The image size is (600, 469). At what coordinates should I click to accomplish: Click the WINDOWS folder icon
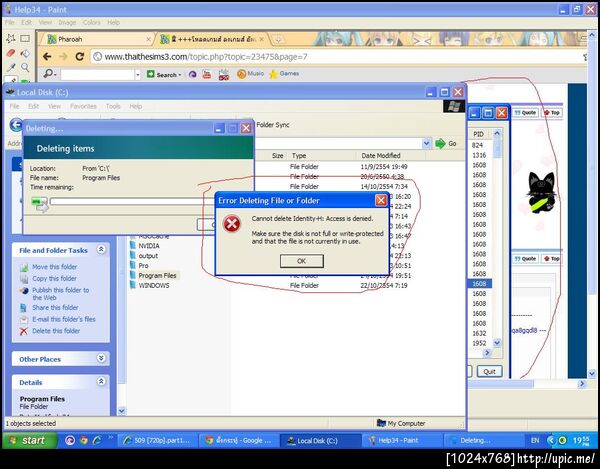tap(133, 285)
